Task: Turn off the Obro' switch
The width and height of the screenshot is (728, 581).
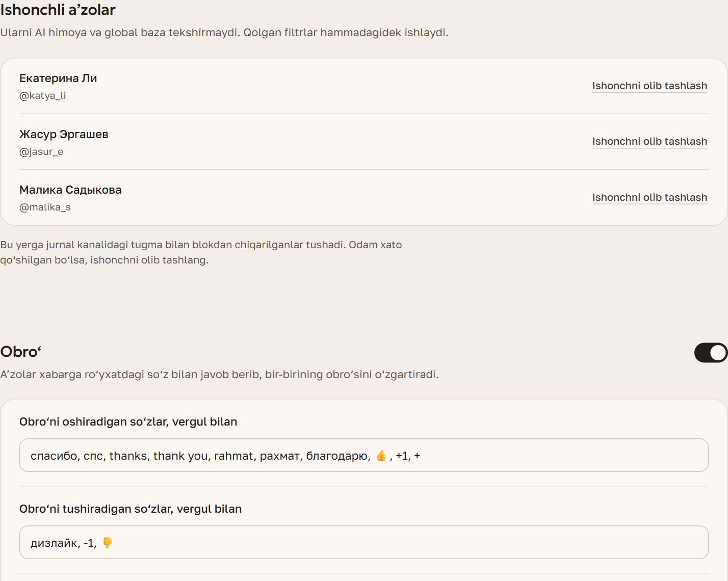Action: (711, 353)
